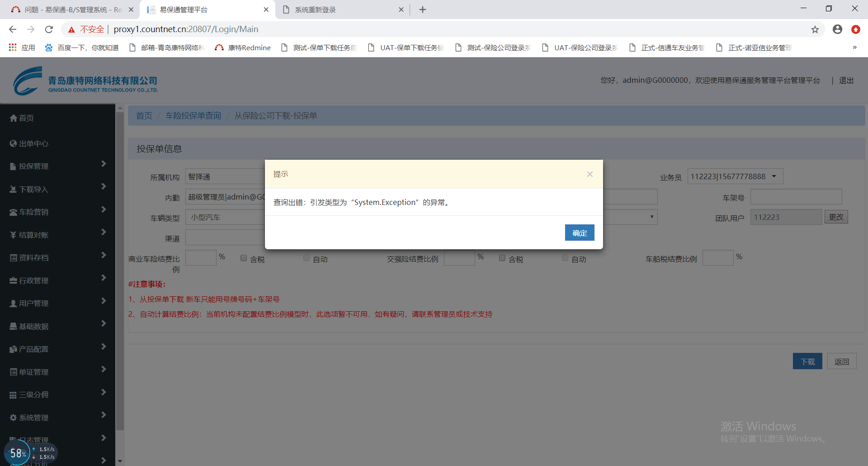Click the 系统管理 gear icon

(x=13, y=418)
